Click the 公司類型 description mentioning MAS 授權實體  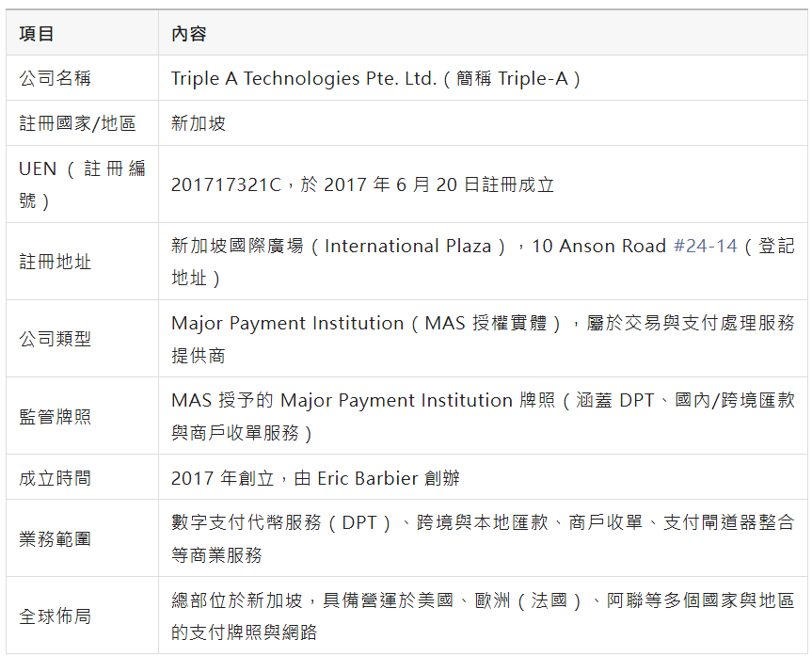482,324
